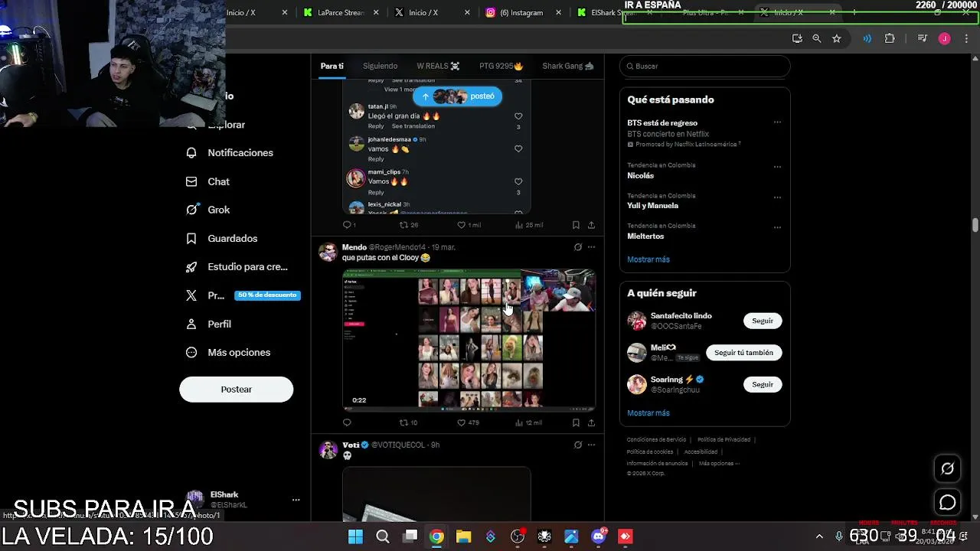The width and height of the screenshot is (980, 551).
Task: Like the Mendo post with 479 likes
Action: (x=468, y=422)
